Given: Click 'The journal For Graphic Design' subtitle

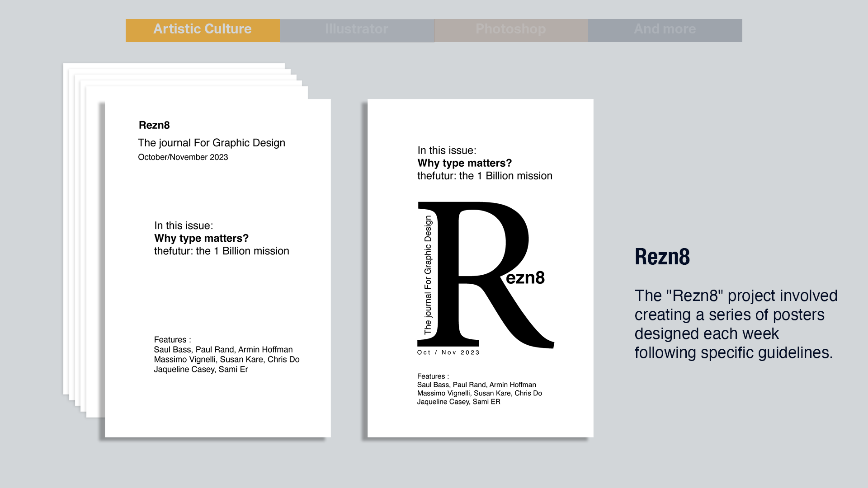Looking at the screenshot, I should [211, 143].
